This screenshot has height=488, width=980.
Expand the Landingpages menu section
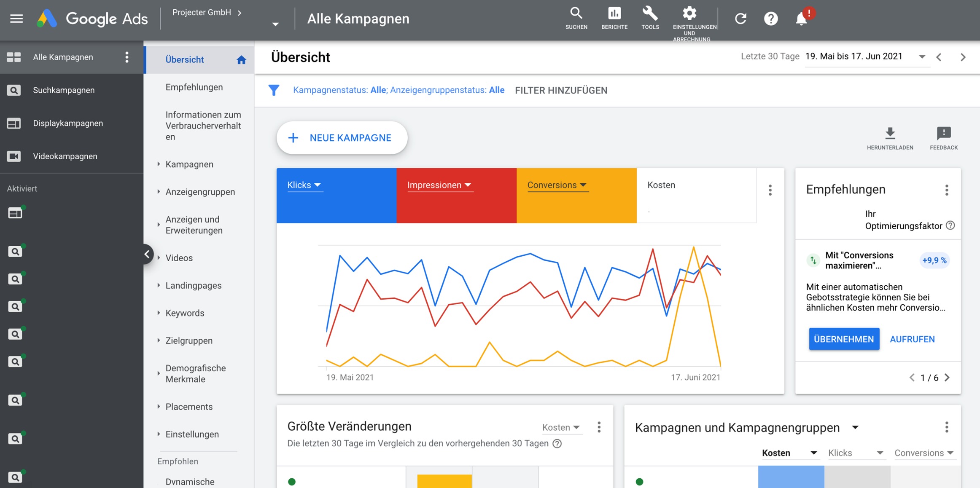159,285
